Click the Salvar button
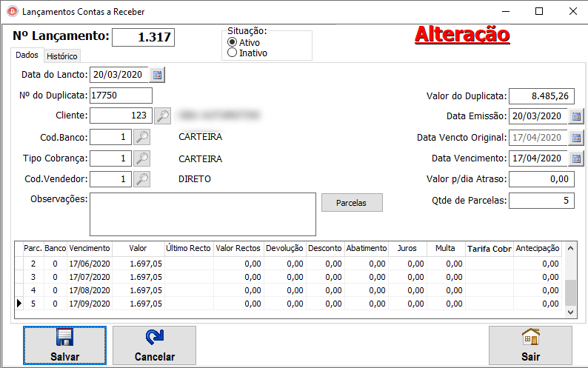This screenshot has height=368, width=588. (64, 346)
